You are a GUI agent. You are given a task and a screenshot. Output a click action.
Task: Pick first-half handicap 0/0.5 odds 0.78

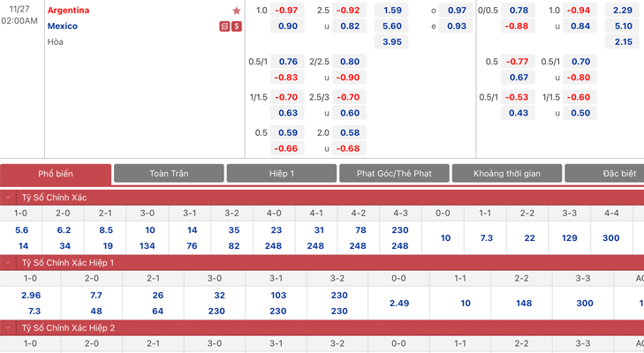coord(518,11)
